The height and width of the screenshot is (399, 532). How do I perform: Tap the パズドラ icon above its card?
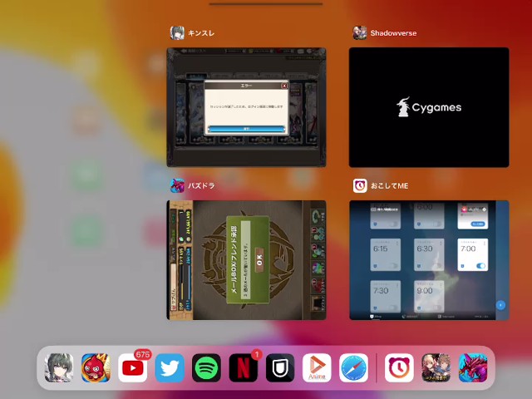[x=177, y=185]
